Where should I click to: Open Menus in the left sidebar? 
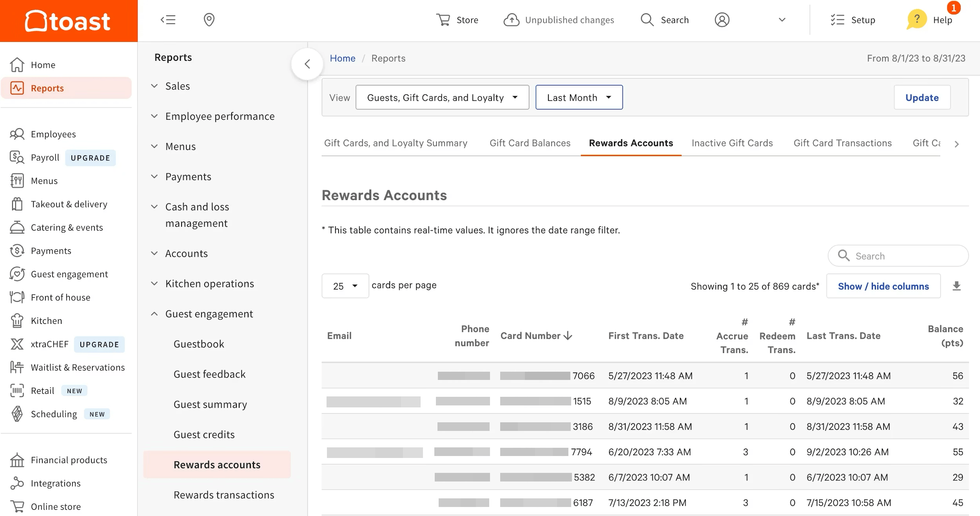(x=44, y=181)
